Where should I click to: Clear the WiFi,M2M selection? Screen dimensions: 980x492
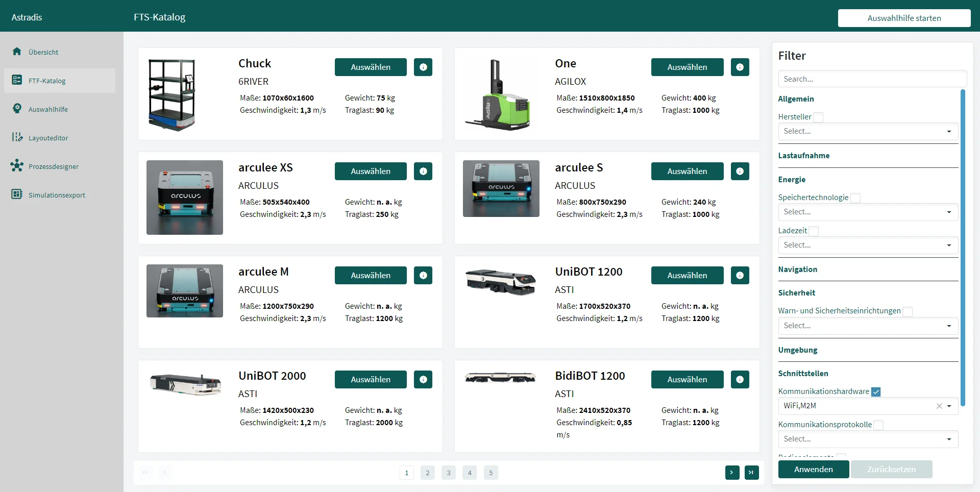[939, 406]
